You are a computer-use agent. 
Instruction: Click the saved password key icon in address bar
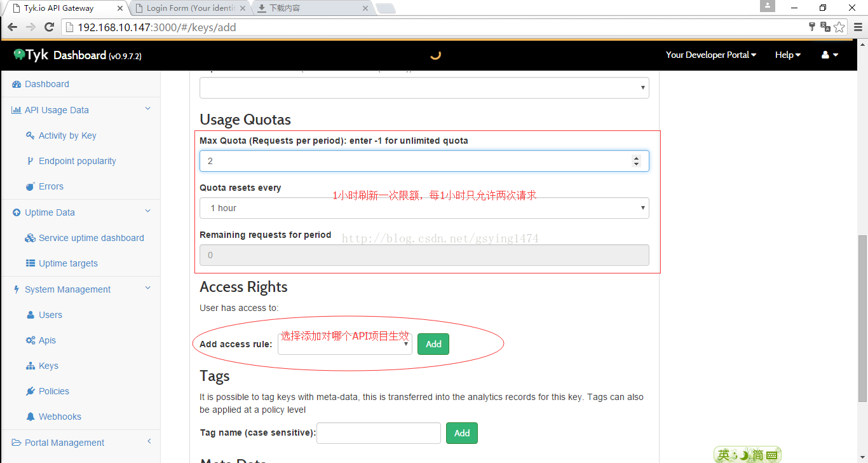811,27
